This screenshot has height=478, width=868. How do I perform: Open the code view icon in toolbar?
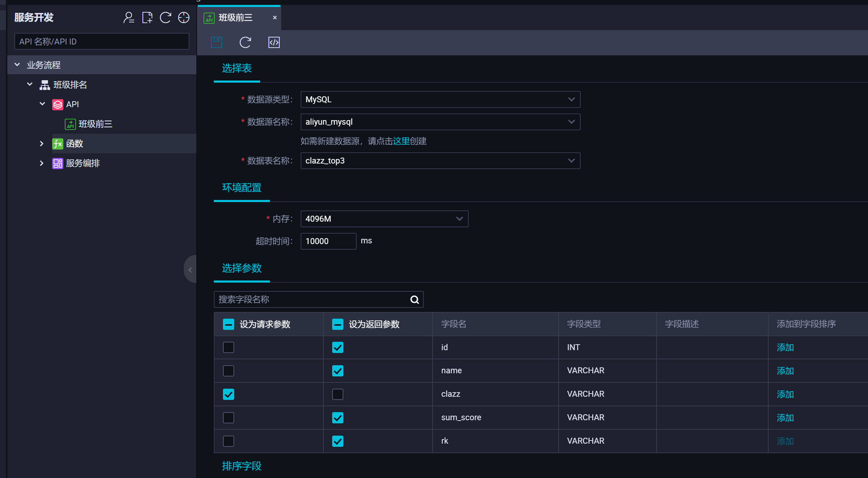pos(274,42)
